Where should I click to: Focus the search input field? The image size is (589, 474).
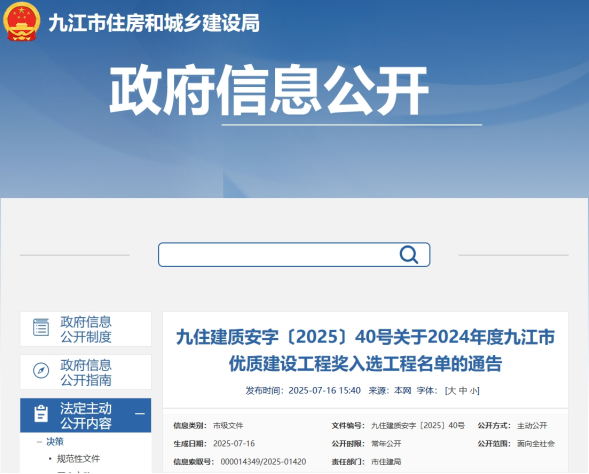coord(278,255)
